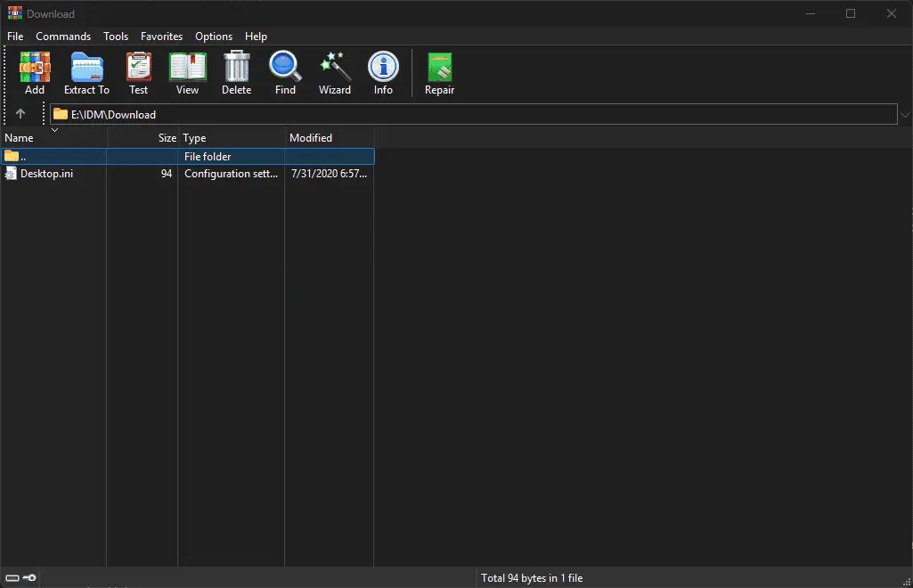
Task: Click the folder icon in address bar
Action: click(61, 114)
